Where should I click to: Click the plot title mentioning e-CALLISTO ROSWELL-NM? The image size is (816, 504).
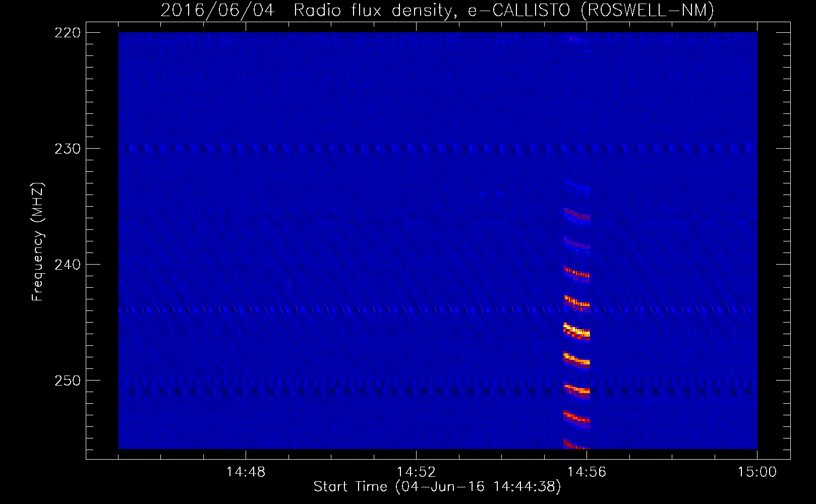(437, 10)
